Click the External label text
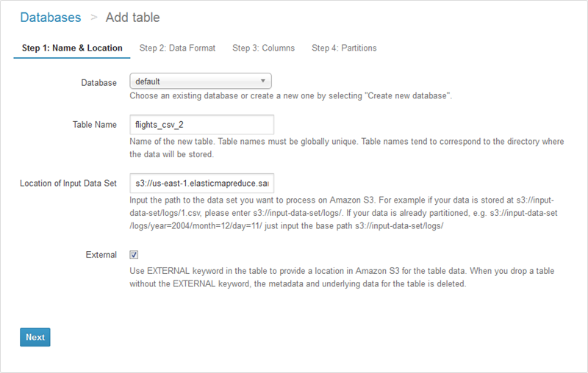 point(101,256)
